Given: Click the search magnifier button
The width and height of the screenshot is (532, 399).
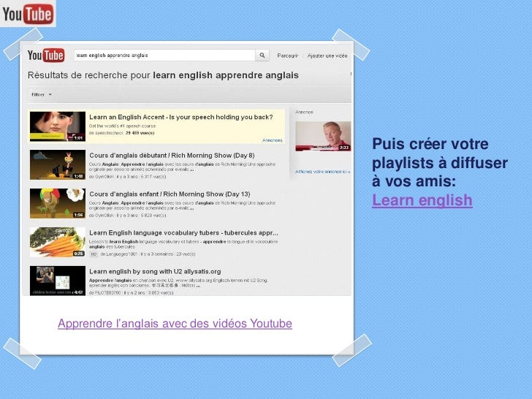Looking at the screenshot, I should point(262,56).
